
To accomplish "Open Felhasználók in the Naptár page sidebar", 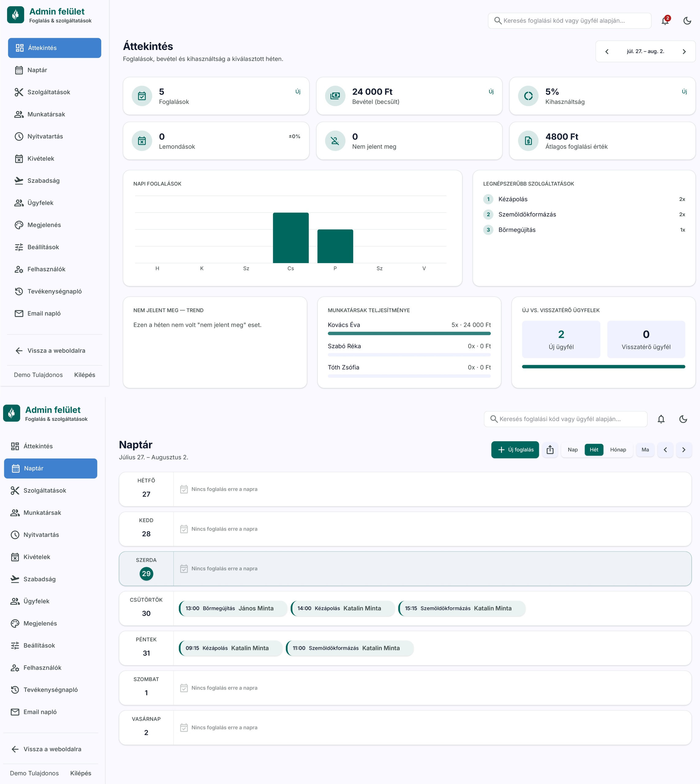I will [51, 668].
